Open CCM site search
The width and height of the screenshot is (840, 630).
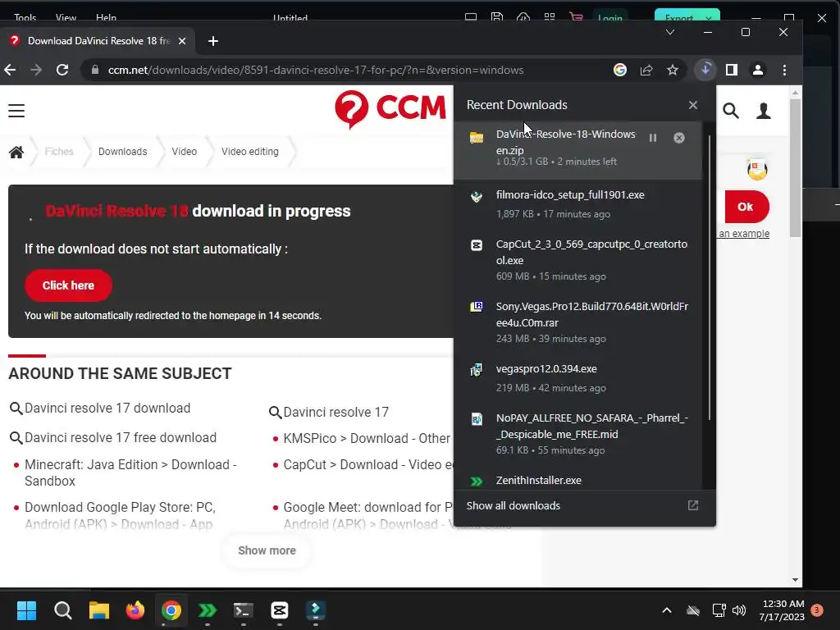[731, 111]
